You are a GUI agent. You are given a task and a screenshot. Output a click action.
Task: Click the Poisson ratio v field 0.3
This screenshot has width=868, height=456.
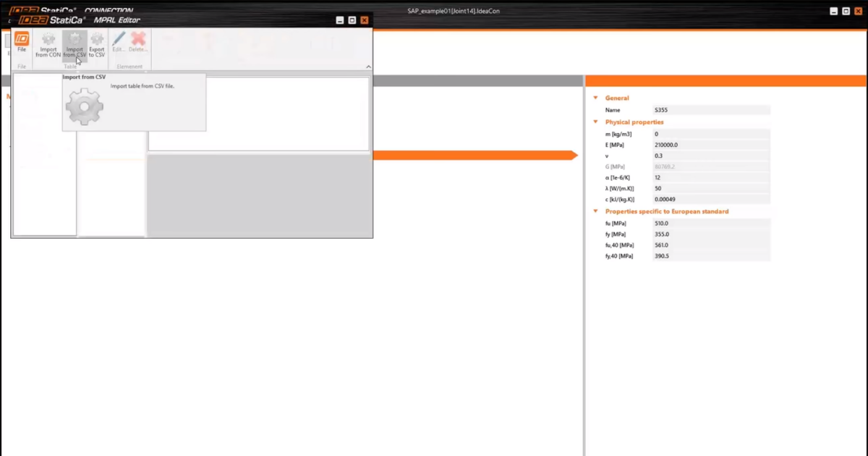(711, 156)
